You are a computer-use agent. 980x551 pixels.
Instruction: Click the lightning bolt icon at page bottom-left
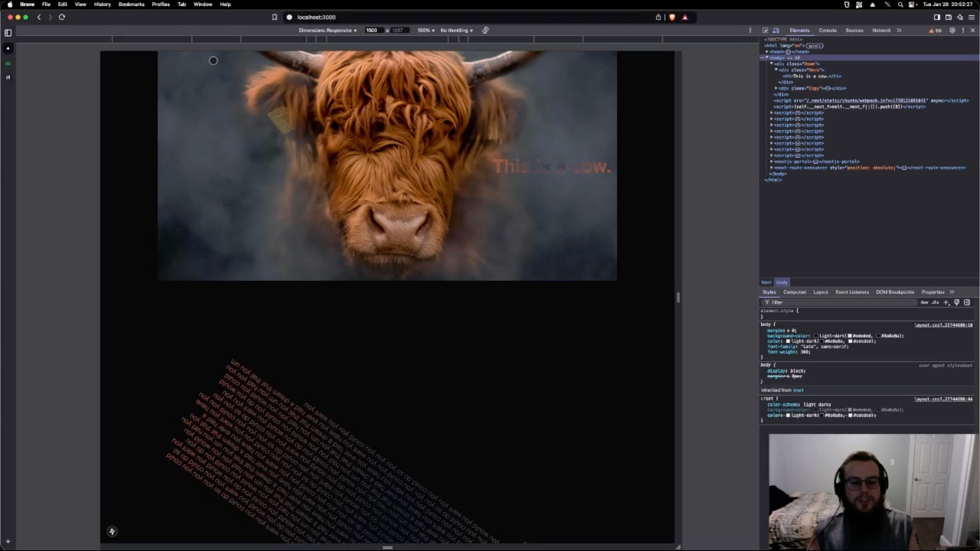(112, 531)
